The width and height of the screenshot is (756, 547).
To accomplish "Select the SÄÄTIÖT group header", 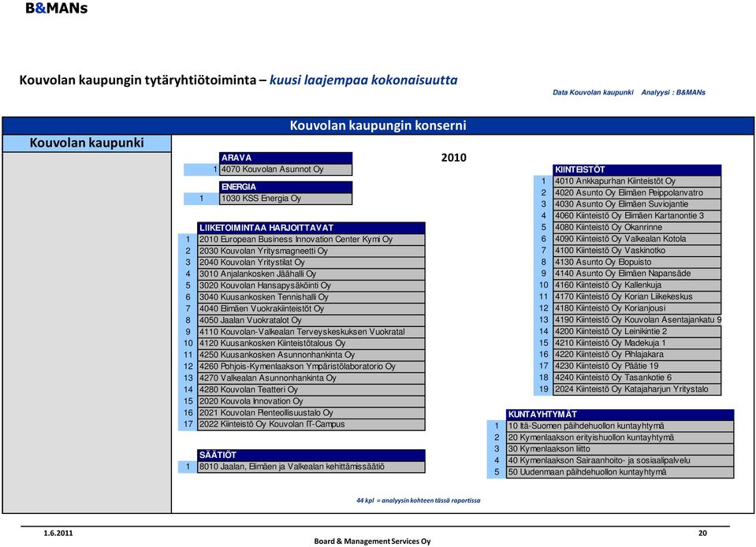I will coord(311,455).
